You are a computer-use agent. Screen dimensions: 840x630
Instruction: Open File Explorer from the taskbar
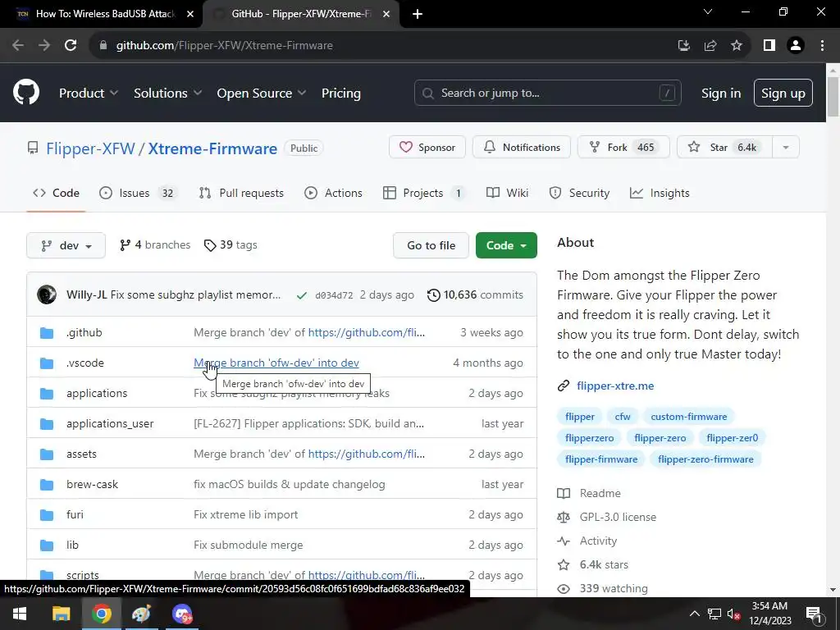coord(61,614)
